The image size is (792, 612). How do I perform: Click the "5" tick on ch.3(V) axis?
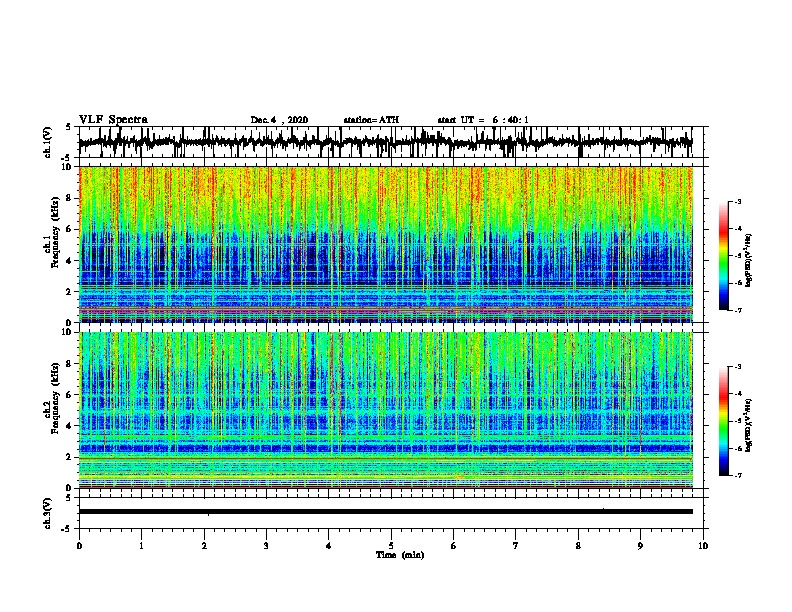pyautogui.click(x=68, y=498)
